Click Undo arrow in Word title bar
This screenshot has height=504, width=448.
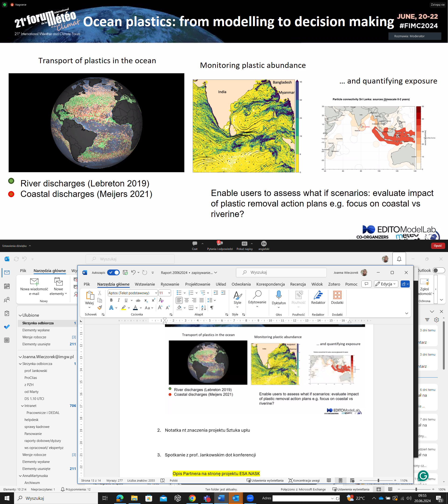coord(133,272)
